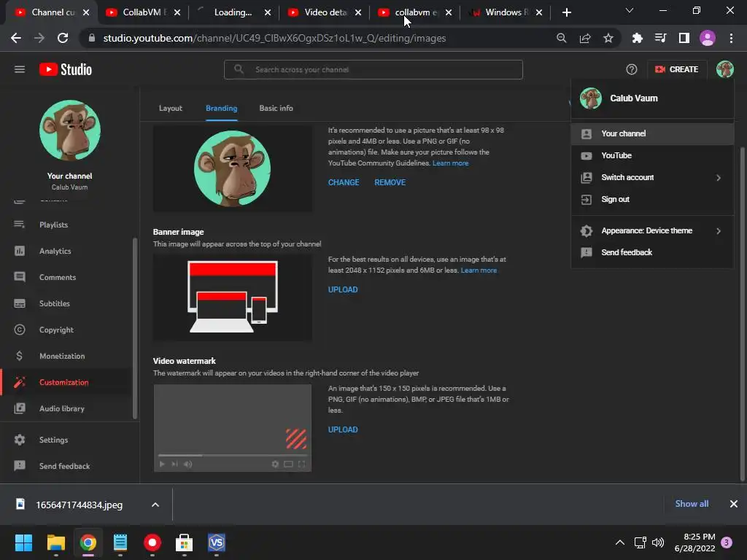
Task: Open the Help question mark icon
Action: [x=631, y=69]
